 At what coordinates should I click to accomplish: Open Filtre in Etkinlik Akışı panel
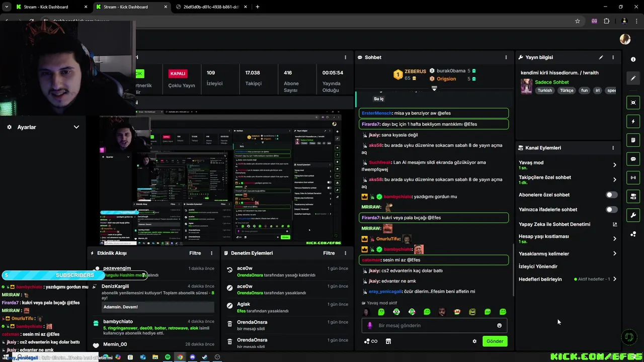point(195,253)
